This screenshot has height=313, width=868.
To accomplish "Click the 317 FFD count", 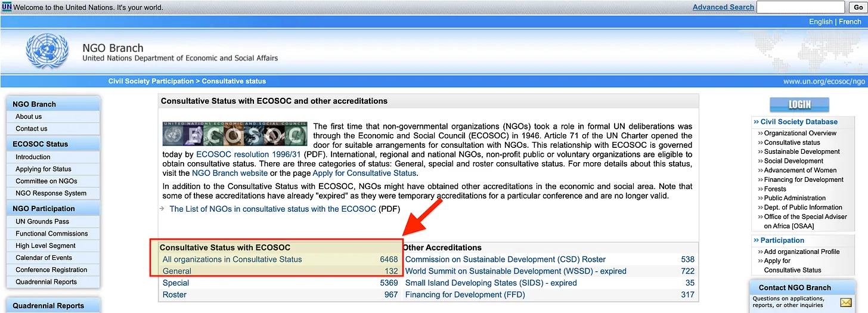I will tap(688, 295).
